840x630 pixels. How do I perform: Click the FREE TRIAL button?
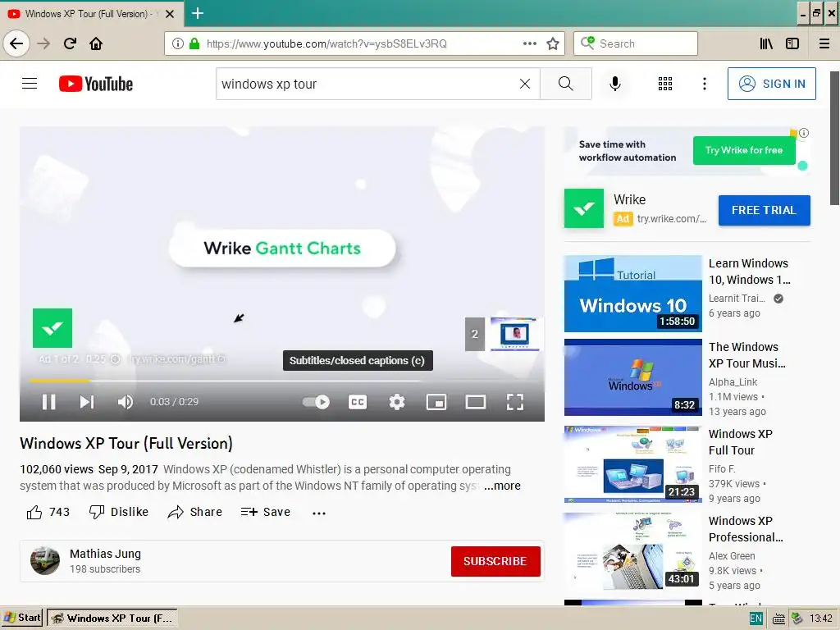[764, 210]
